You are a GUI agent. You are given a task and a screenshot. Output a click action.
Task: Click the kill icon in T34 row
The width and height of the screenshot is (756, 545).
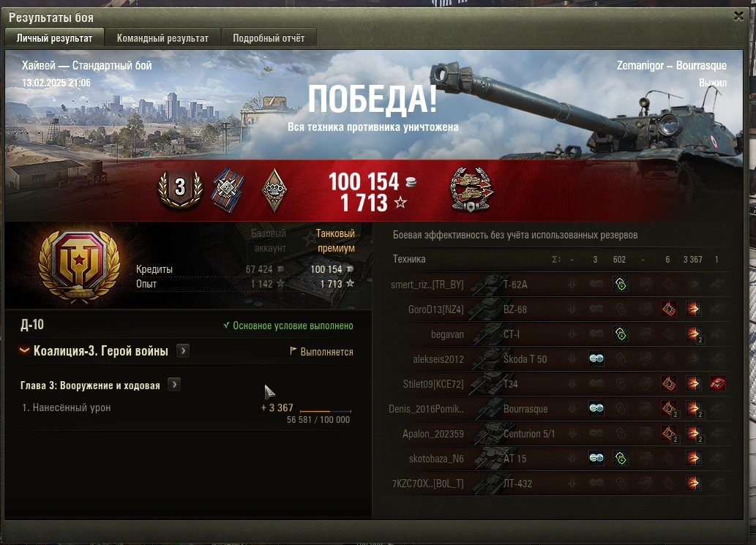click(717, 383)
